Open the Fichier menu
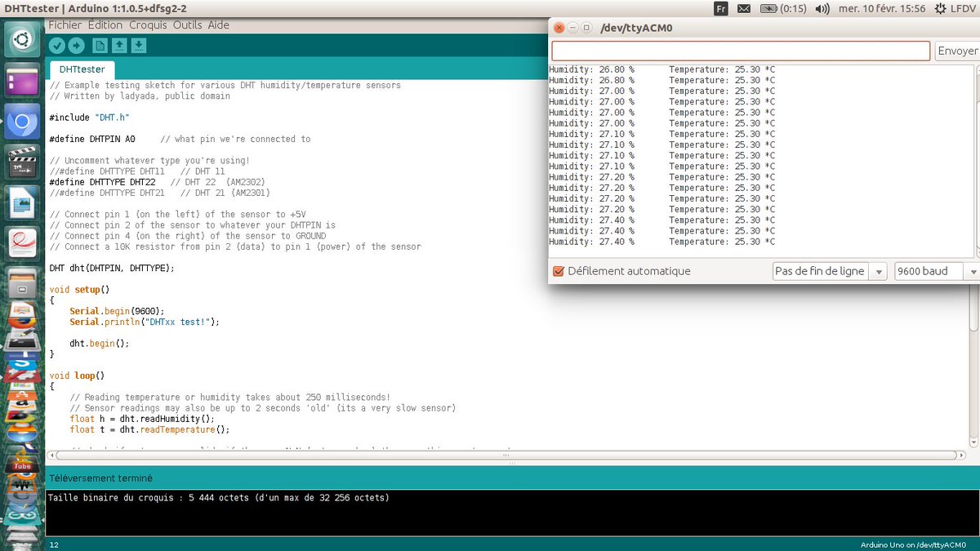 point(65,25)
